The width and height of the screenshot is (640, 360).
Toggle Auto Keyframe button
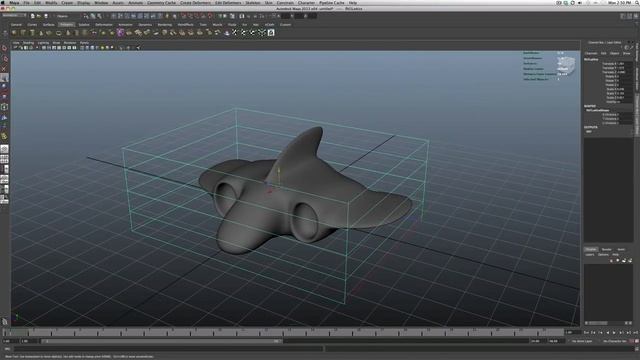(632, 341)
